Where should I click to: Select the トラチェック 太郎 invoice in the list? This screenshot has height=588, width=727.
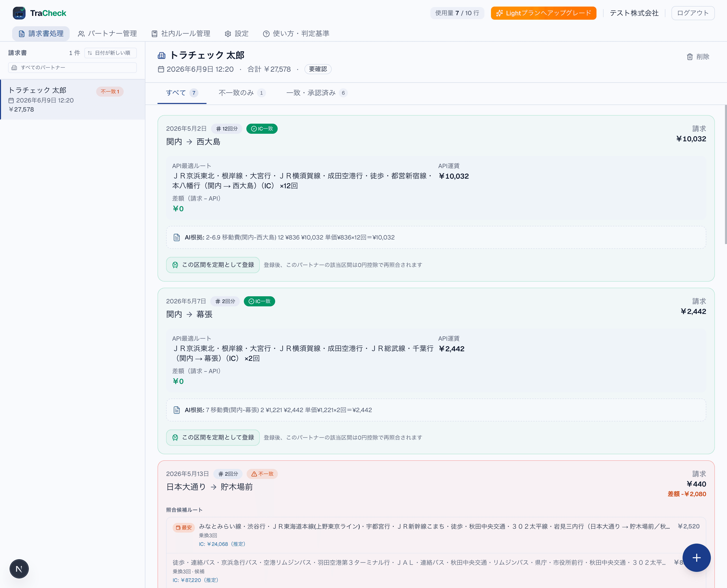tap(72, 100)
